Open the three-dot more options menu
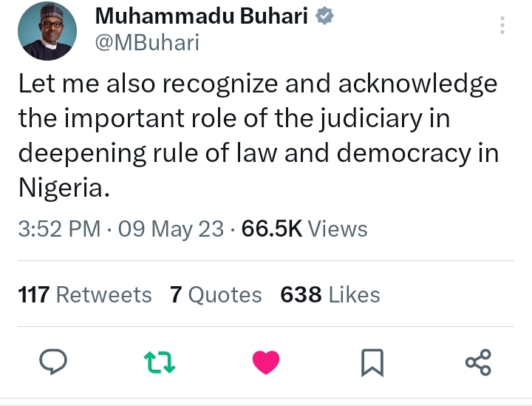The width and height of the screenshot is (532, 406). (x=502, y=27)
